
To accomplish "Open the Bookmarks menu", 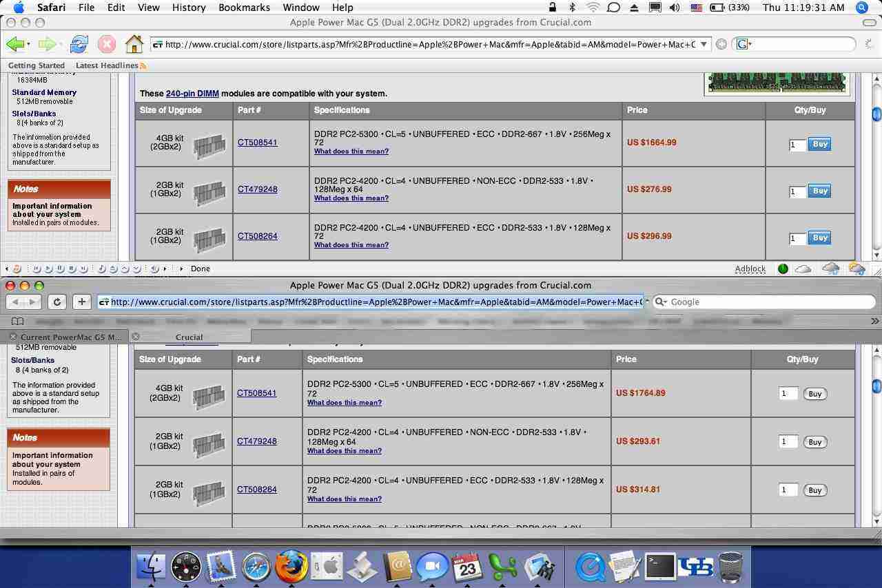I will pyautogui.click(x=245, y=8).
